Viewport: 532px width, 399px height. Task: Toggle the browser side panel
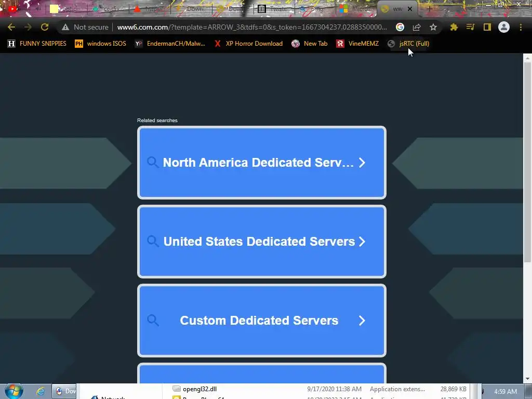click(x=487, y=27)
